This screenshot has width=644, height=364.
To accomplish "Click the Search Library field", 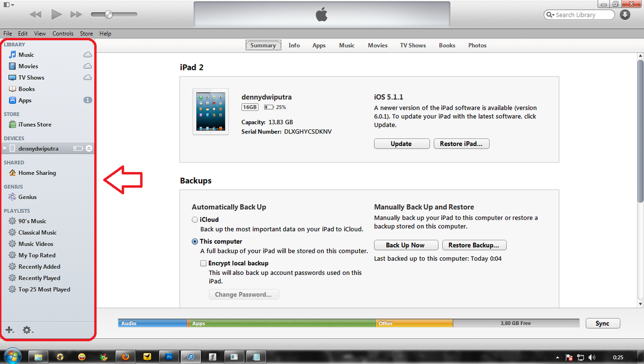I will [x=579, y=15].
